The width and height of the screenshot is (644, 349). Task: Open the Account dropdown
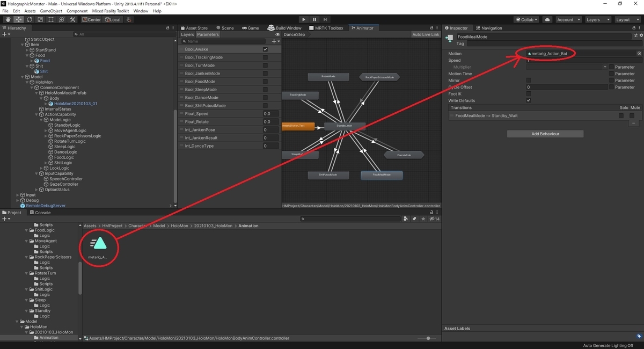click(568, 20)
